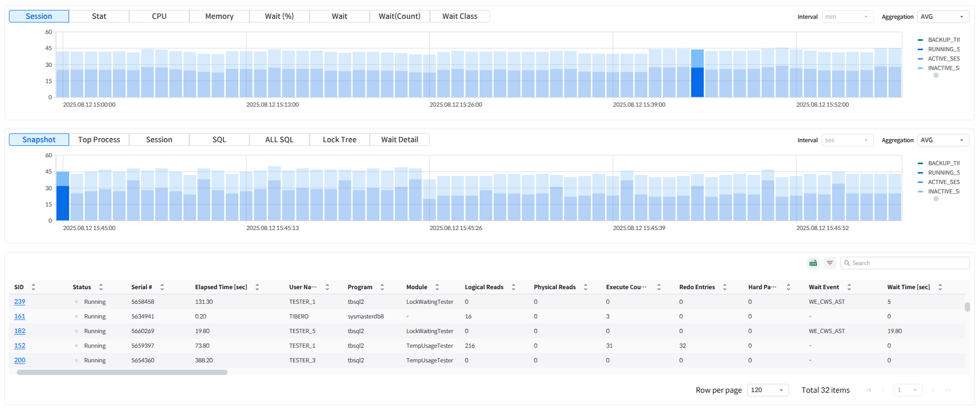
Task: Switch to the Lock Tree tab
Action: (339, 140)
